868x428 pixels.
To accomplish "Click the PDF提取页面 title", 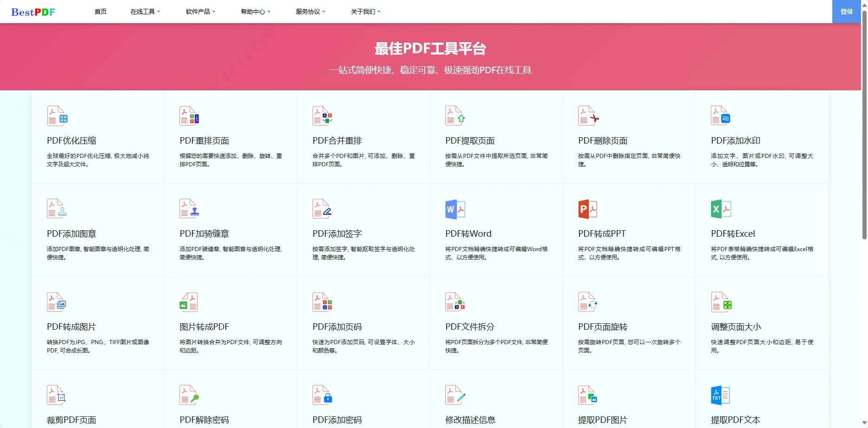I will [470, 141].
